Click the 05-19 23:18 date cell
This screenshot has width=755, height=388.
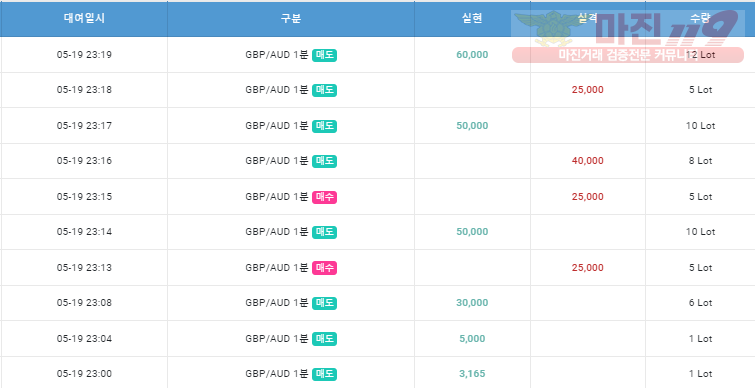pyautogui.click(x=84, y=90)
